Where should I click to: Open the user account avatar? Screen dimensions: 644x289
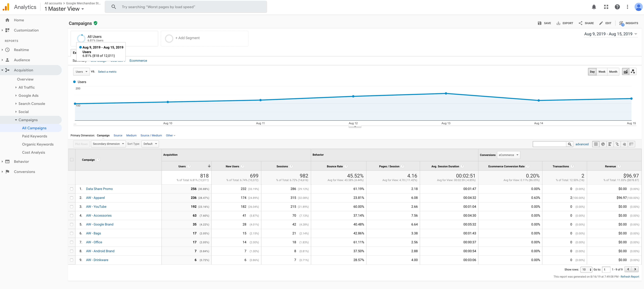[638, 7]
